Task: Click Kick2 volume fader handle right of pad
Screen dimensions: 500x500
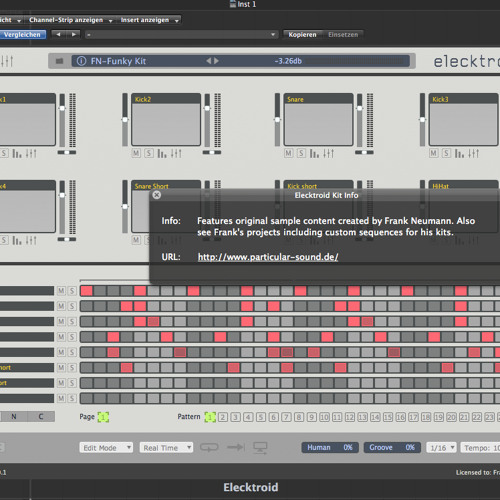Action: (207, 108)
